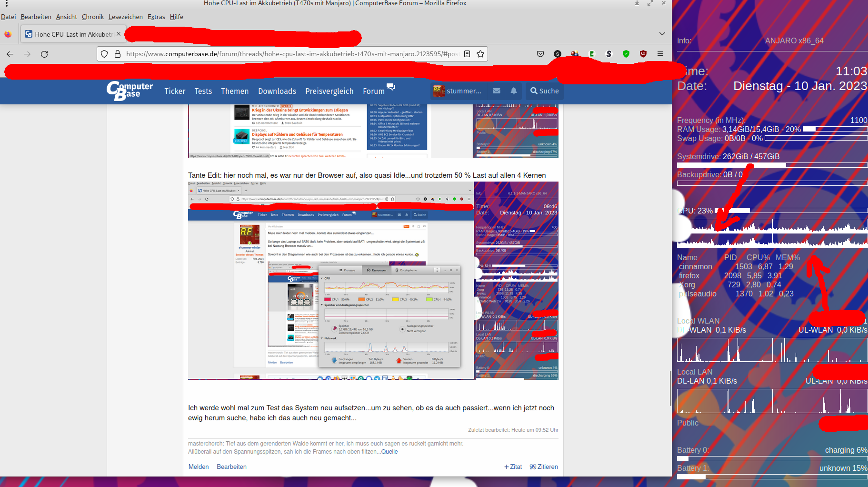Open the Hilfe menu
Screen dimensions: 868x487
tap(176, 17)
